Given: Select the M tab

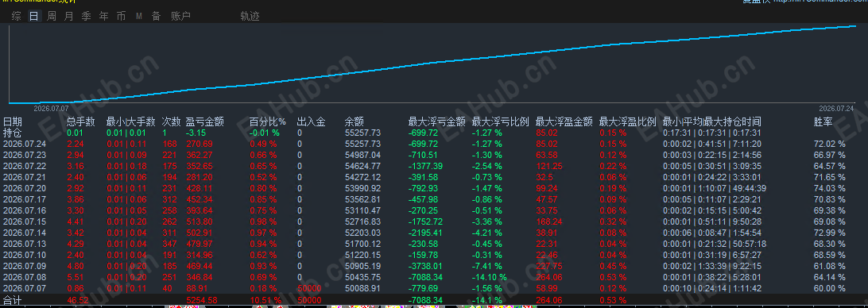Looking at the screenshot, I should click(x=139, y=17).
